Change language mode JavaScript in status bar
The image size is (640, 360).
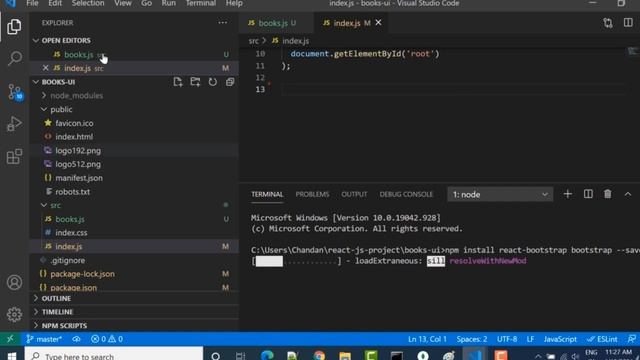(560, 339)
